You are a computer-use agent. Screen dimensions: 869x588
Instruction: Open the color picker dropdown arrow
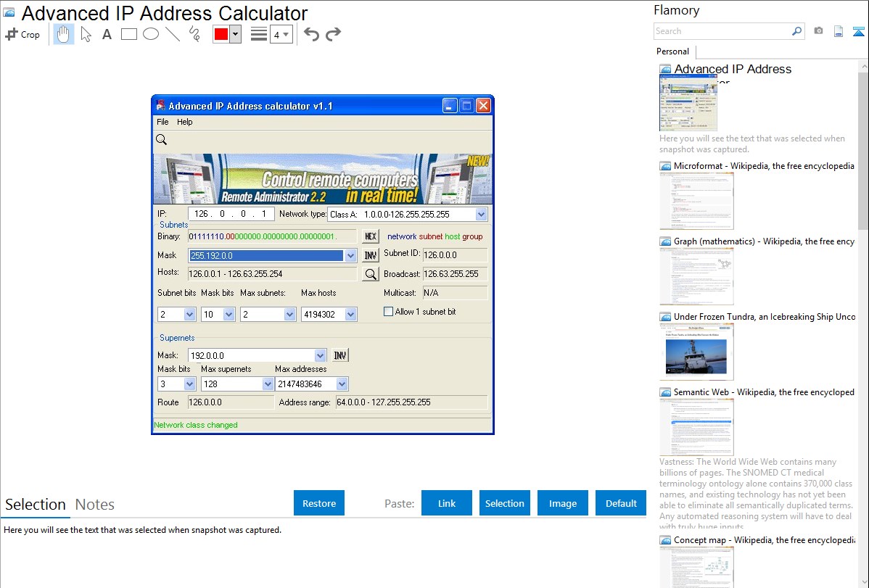click(x=236, y=34)
